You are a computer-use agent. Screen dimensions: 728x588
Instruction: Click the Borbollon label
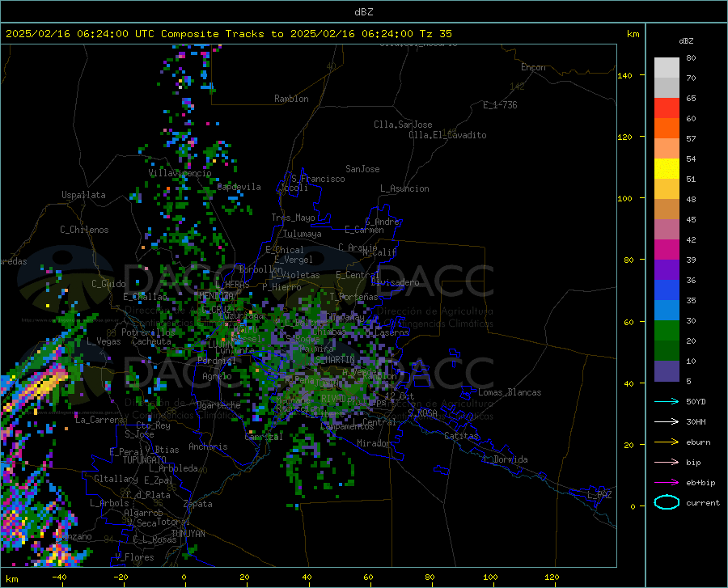260,269
